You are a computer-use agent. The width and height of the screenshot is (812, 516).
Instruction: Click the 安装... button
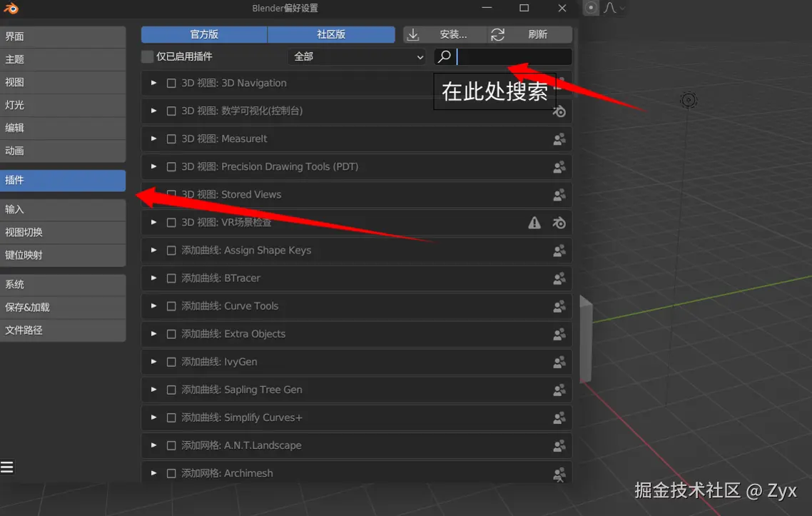click(445, 35)
